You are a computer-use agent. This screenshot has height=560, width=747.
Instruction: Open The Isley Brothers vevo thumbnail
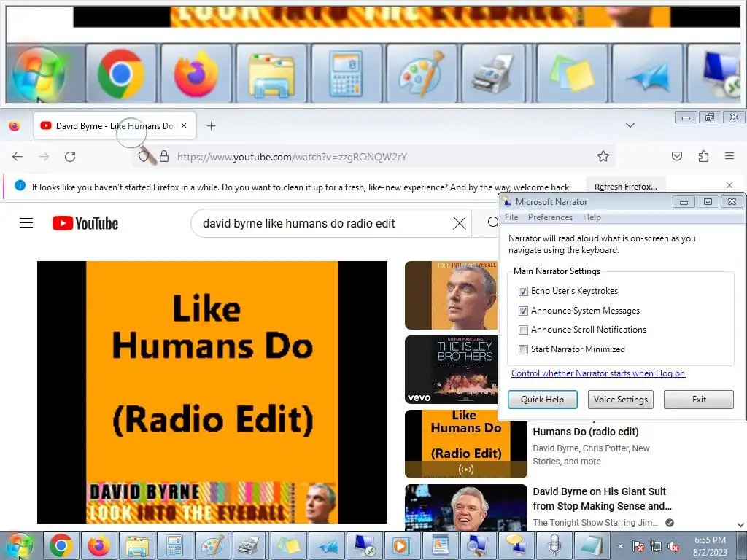[451, 370]
